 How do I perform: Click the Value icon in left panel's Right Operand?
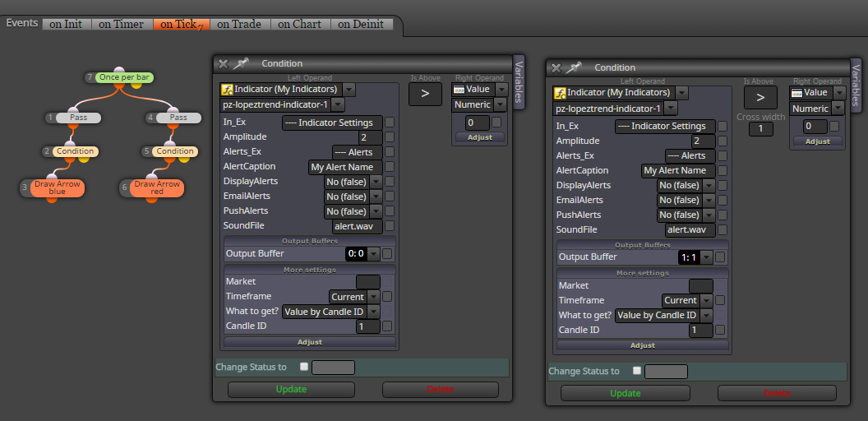(459, 89)
